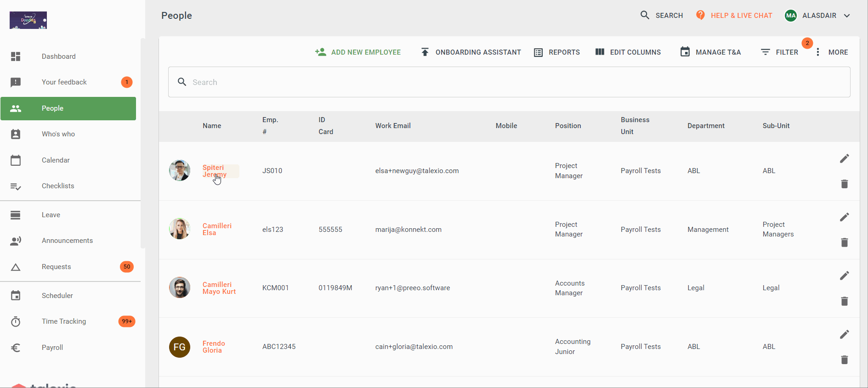Screen dimensions: 868x388
Task: Click pencil icon for Frendo Gloria
Action: click(845, 334)
